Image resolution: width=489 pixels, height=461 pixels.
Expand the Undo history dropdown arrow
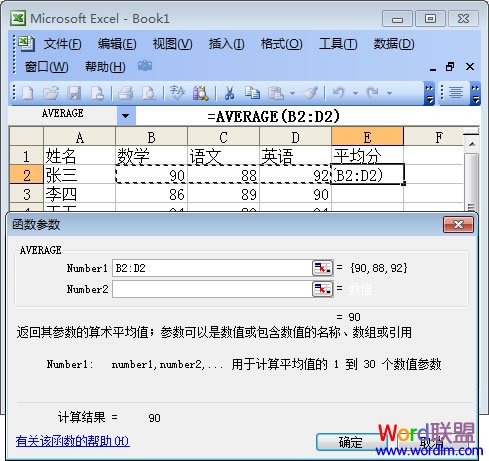(355, 93)
